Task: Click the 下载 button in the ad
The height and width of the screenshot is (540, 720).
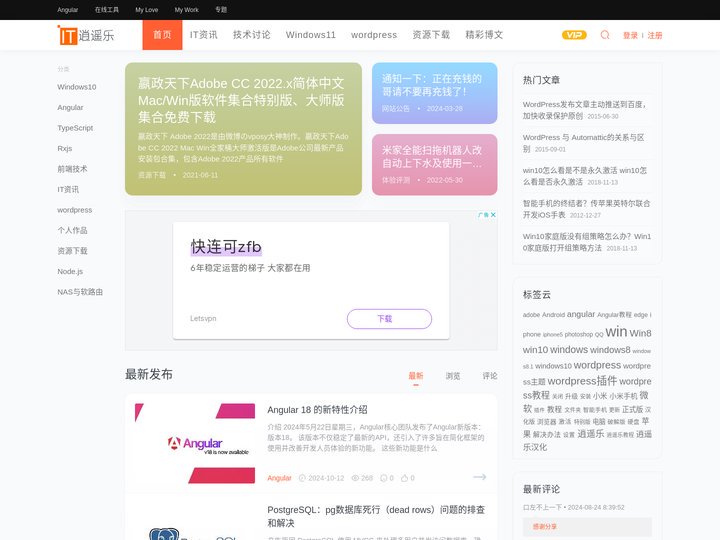Action: (389, 319)
